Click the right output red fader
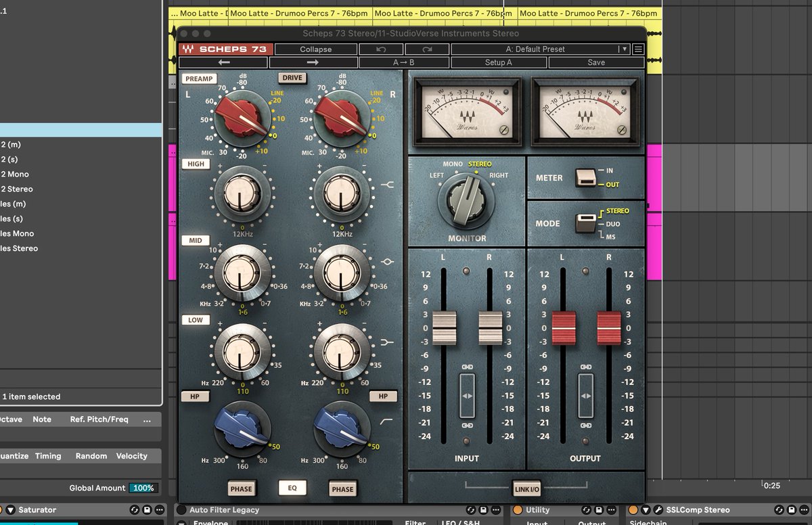The height and width of the screenshot is (525, 812). coord(609,328)
